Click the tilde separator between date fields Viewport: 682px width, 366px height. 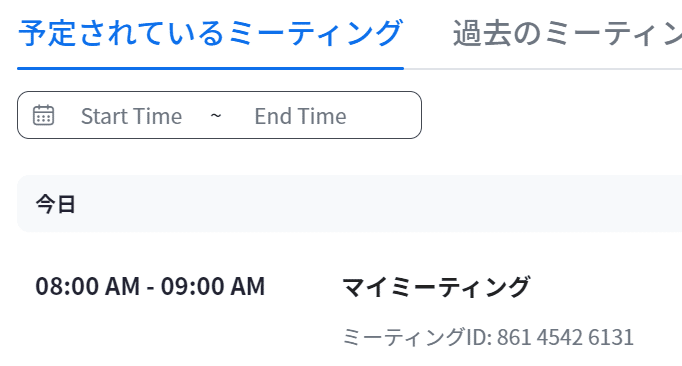point(216,116)
